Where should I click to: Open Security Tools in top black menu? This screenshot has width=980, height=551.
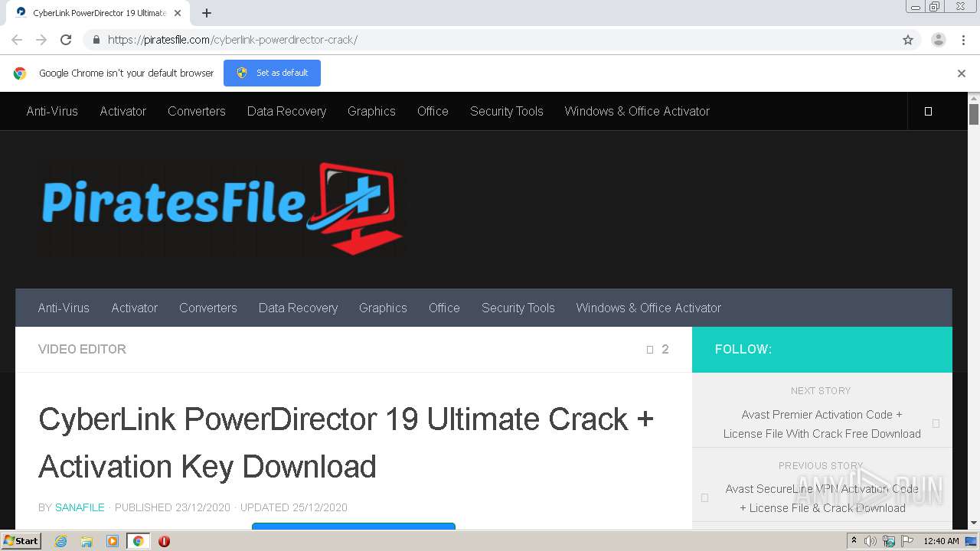pos(507,111)
